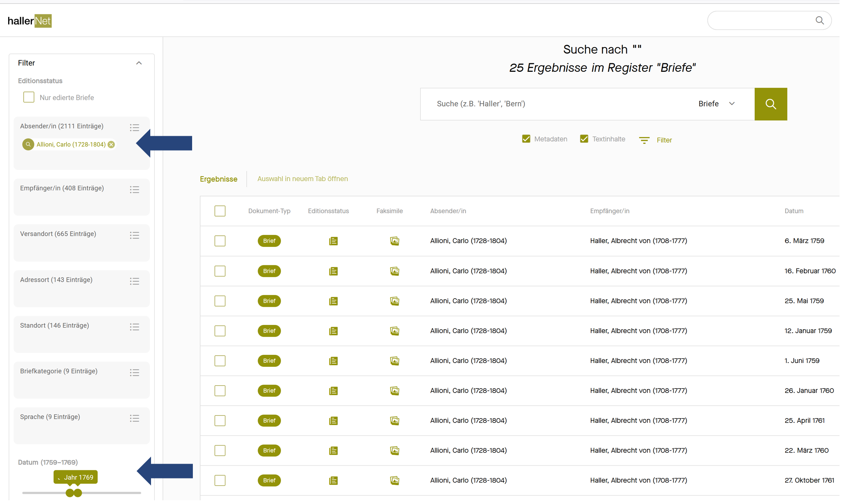Viewport: 841px width, 504px height.
Task: Click the date range slider track
Action: click(x=81, y=494)
